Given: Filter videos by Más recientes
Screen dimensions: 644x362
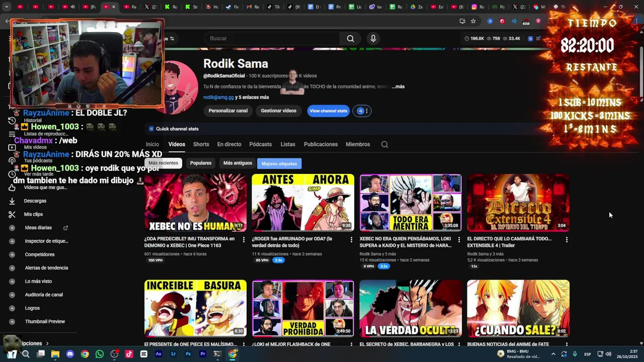Looking at the screenshot, I should pyautogui.click(x=163, y=163).
